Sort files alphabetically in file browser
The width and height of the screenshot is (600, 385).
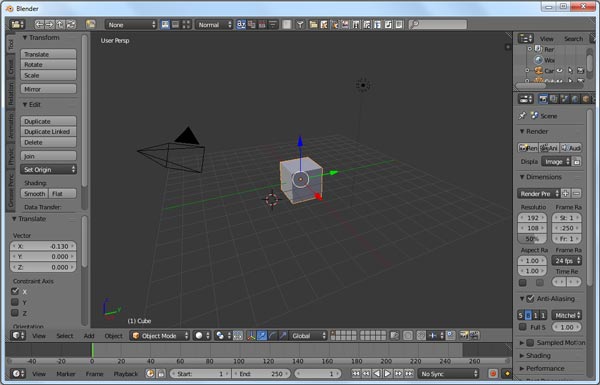[241, 24]
